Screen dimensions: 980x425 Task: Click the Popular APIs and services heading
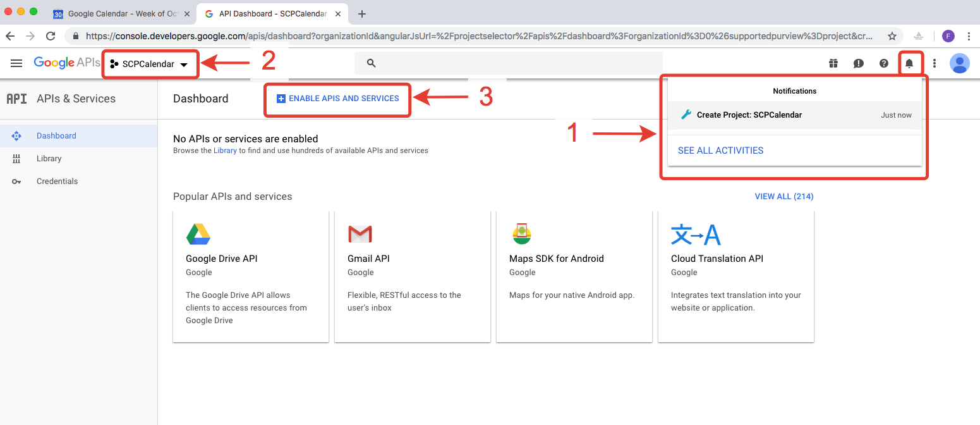[233, 197]
